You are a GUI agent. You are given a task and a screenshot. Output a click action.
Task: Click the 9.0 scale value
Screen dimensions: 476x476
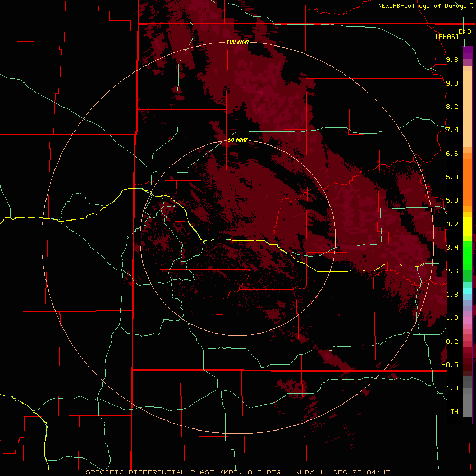click(452, 83)
